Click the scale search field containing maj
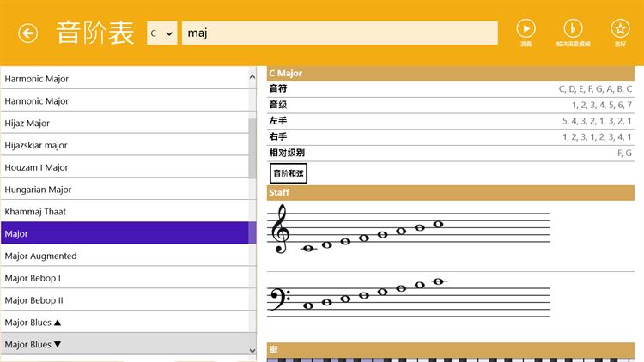Image resolution: width=644 pixels, height=362 pixels. [340, 33]
